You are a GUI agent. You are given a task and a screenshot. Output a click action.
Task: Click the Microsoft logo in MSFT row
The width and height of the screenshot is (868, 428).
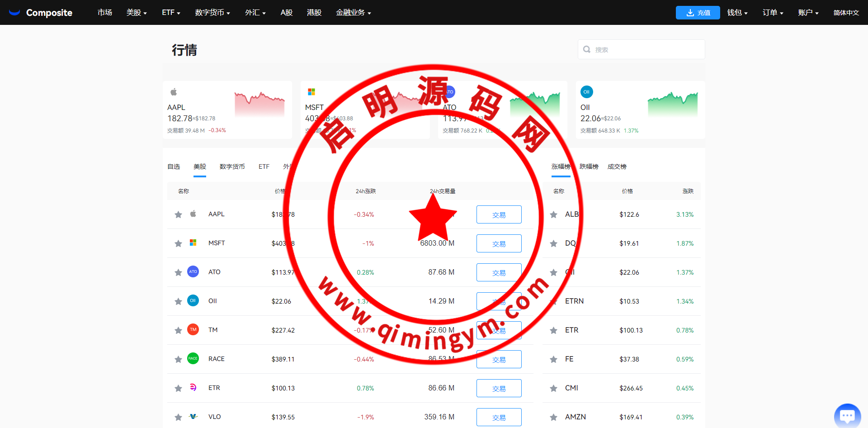point(193,243)
